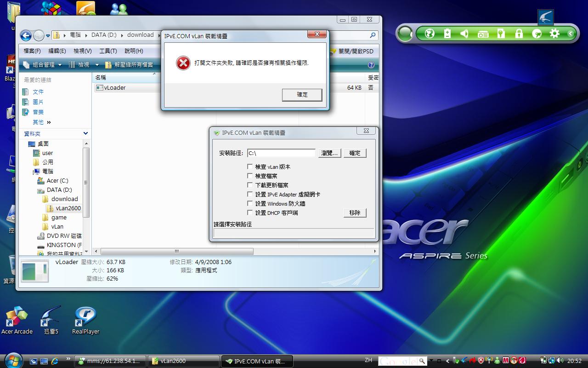588x368 pixels.
Task: Open the 工具(T) menu
Action: point(108,51)
